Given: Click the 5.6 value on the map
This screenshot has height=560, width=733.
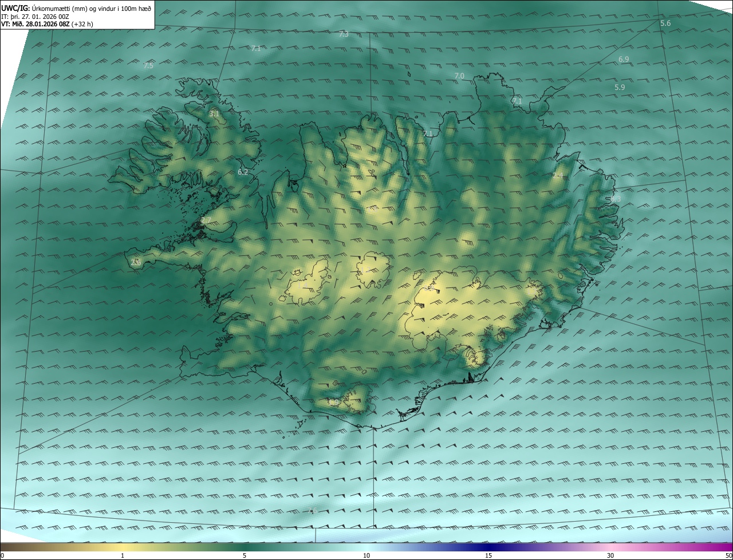Looking at the screenshot, I should click(665, 23).
